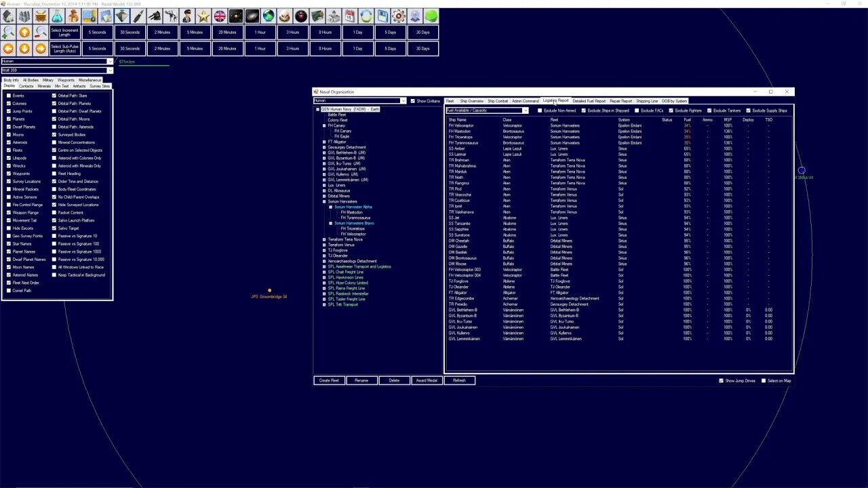Click the Award Medal button
The height and width of the screenshot is (488, 868).
[x=427, y=380]
